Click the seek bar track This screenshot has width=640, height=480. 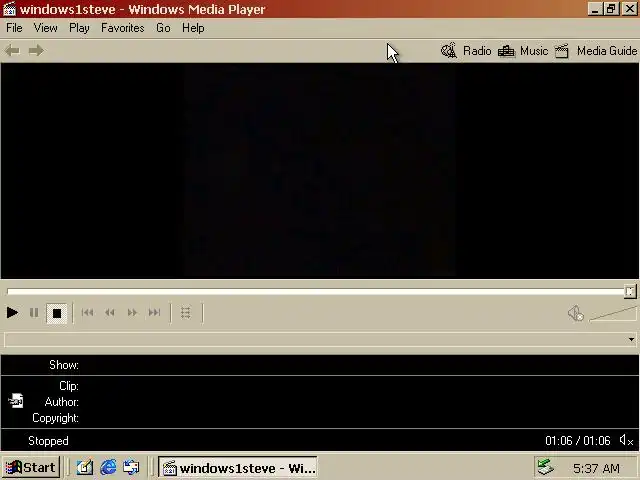click(x=316, y=291)
